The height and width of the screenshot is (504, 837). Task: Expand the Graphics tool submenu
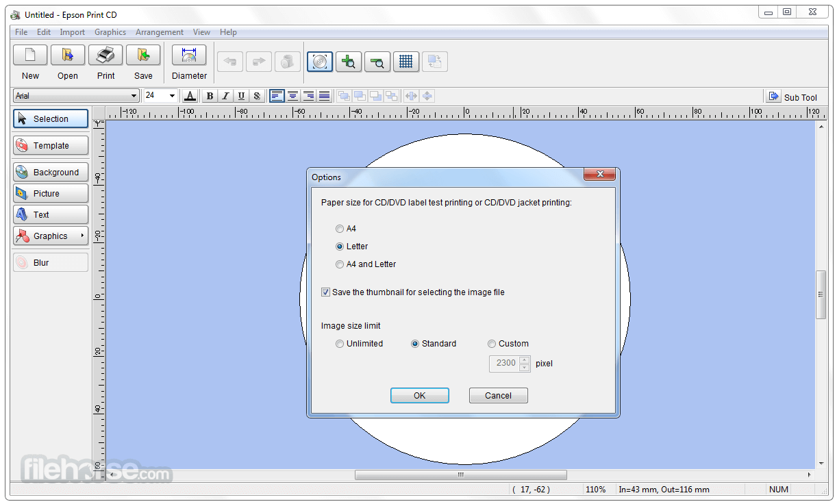(82, 236)
